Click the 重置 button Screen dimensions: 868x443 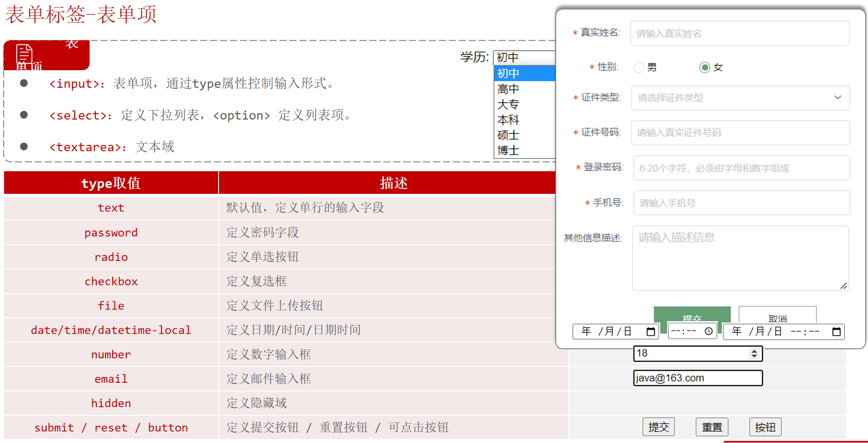coord(712,427)
